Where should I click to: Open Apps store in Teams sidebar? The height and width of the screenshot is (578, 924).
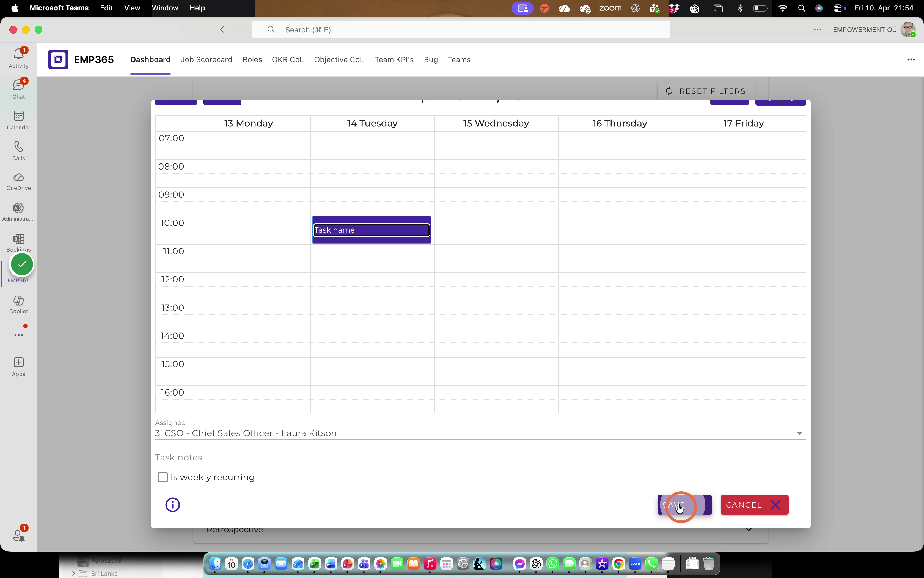pyautogui.click(x=18, y=367)
